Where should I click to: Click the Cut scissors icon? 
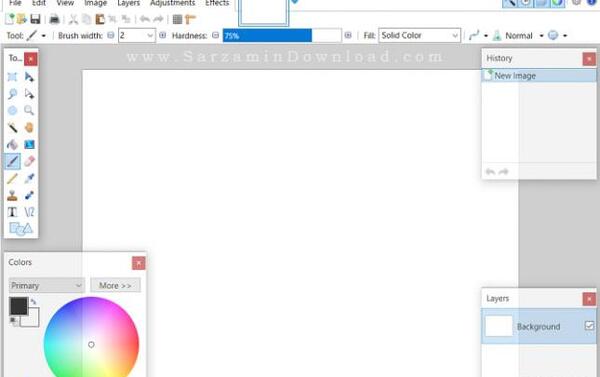click(x=73, y=19)
